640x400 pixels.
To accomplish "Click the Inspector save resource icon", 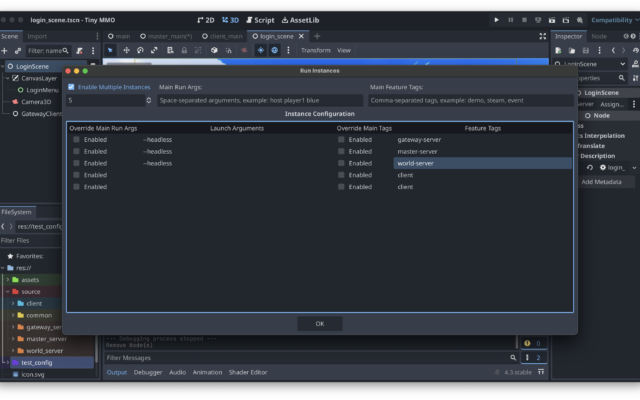I will click(586, 51).
